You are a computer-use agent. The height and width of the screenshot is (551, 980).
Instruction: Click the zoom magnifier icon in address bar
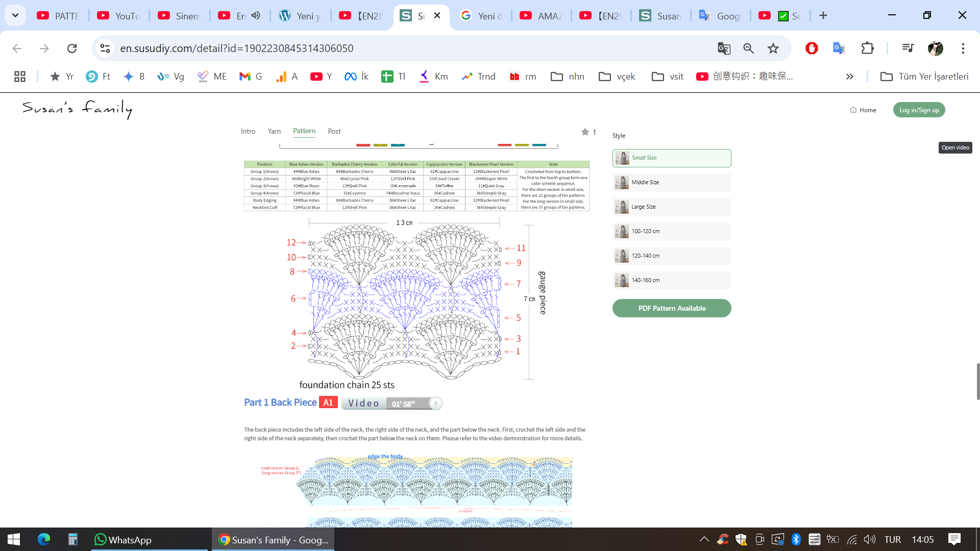click(x=748, y=48)
